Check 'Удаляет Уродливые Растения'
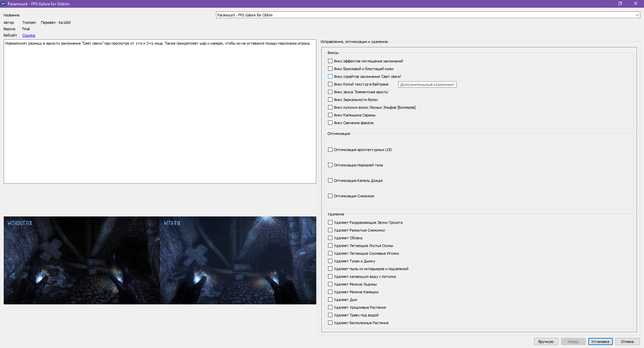 click(330, 307)
